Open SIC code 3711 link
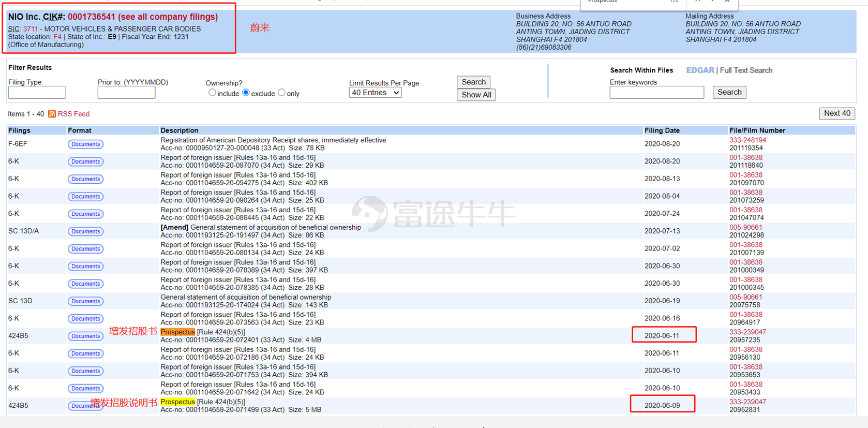The width and height of the screenshot is (868, 428). (x=30, y=29)
